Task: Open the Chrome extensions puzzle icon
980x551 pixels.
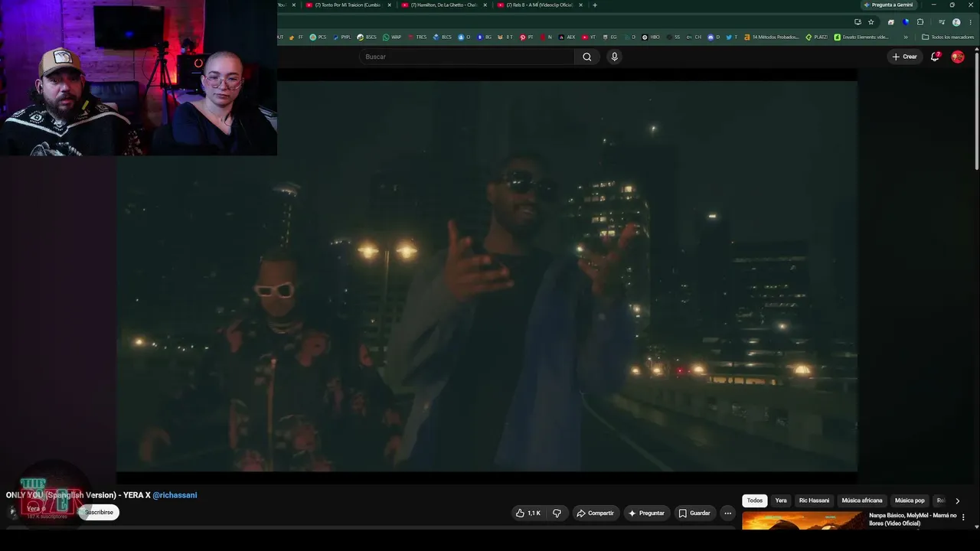Action: click(920, 22)
